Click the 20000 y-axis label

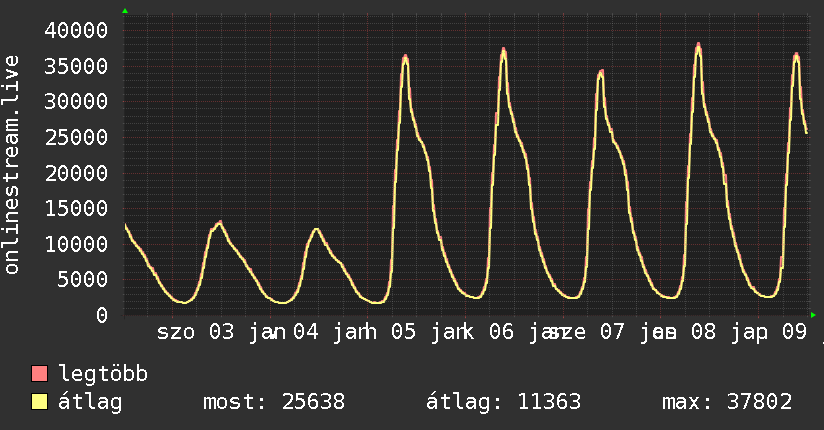point(76,173)
